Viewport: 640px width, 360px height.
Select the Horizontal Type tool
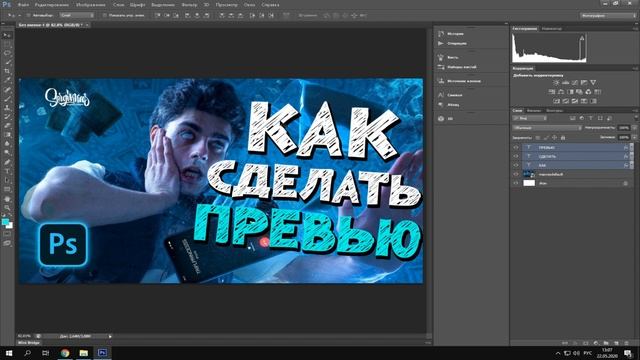click(x=7, y=171)
